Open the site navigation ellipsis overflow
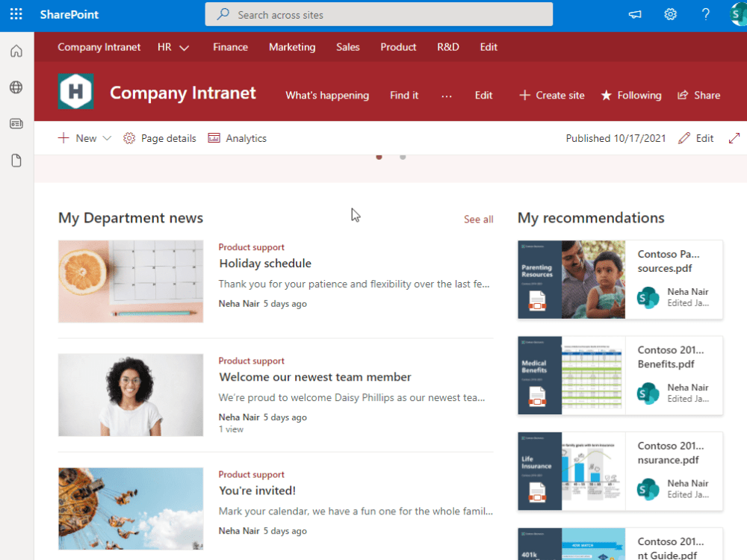 [x=447, y=96]
